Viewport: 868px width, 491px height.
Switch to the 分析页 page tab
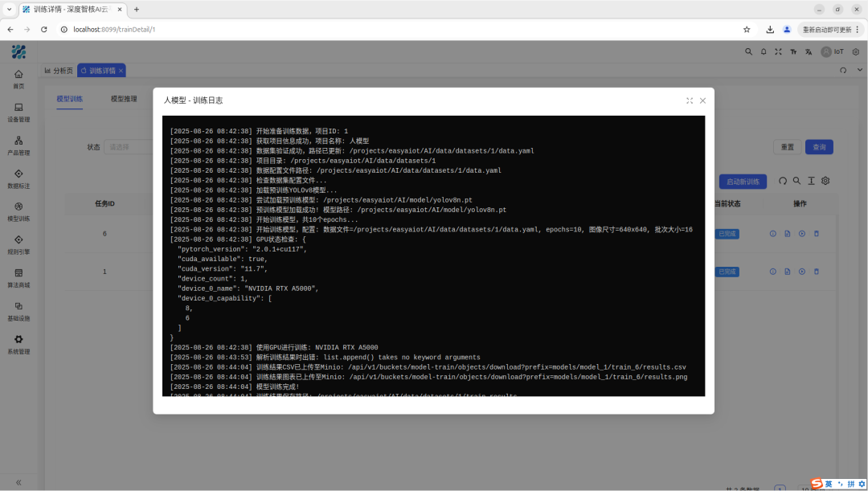[x=59, y=71]
